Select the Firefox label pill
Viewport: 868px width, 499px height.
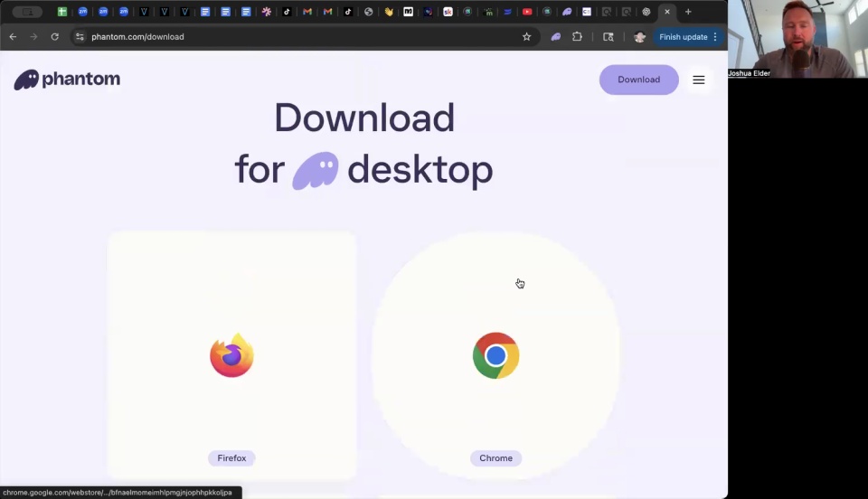click(231, 458)
